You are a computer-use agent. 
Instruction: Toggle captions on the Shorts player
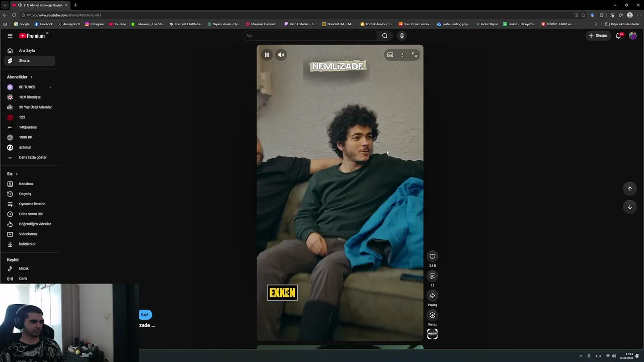tap(390, 55)
